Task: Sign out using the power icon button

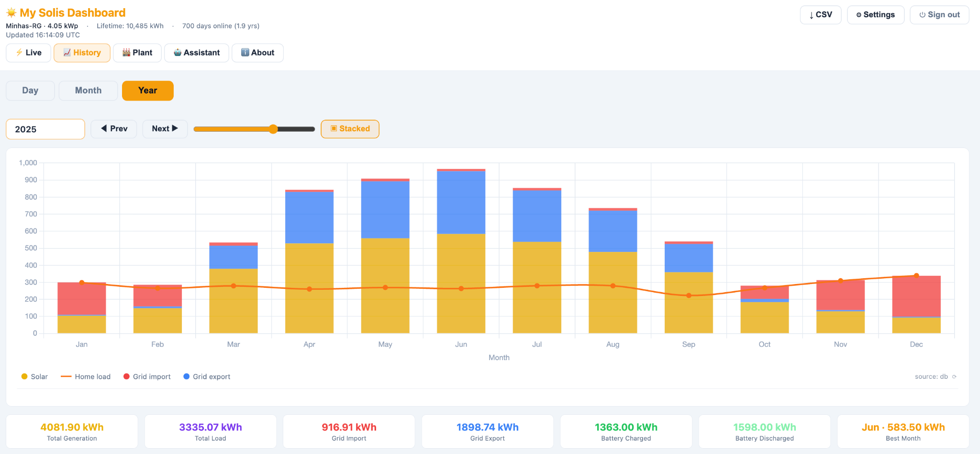Action: (939, 15)
